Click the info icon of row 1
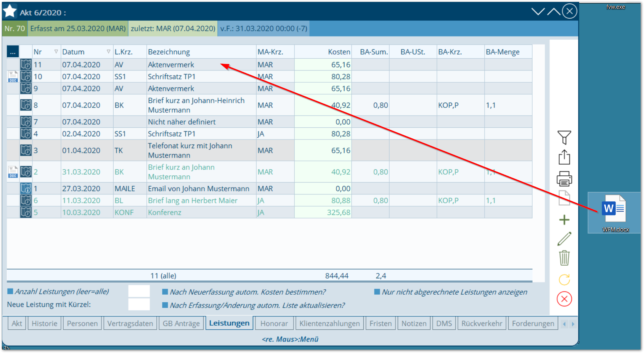 click(26, 188)
